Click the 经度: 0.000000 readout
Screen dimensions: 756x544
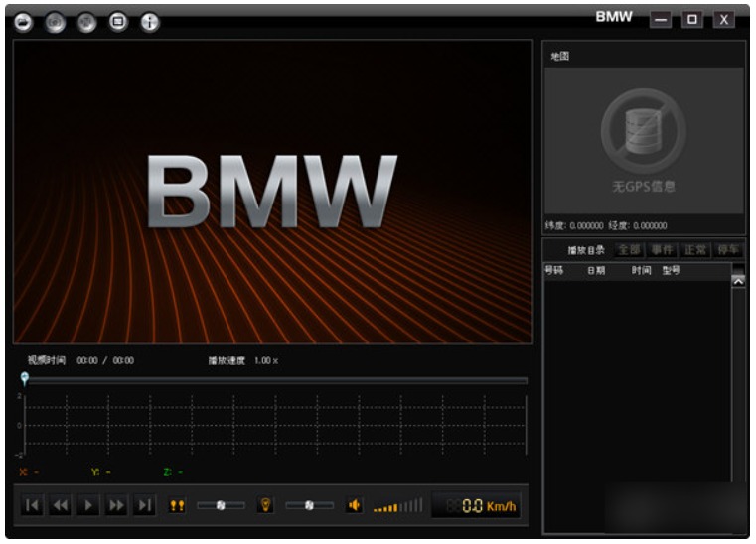pyautogui.click(x=638, y=225)
